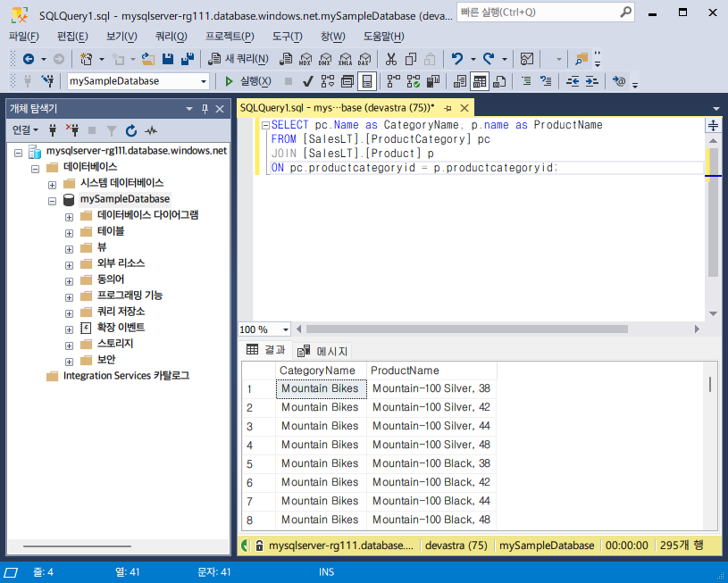728x583 pixels.
Task: Display the estimated execution plan
Action: click(328, 82)
